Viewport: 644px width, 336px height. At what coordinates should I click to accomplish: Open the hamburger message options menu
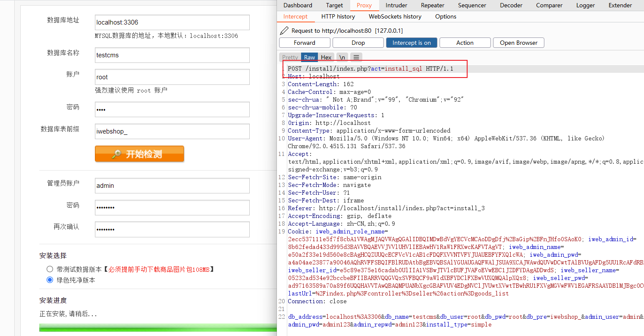356,57
